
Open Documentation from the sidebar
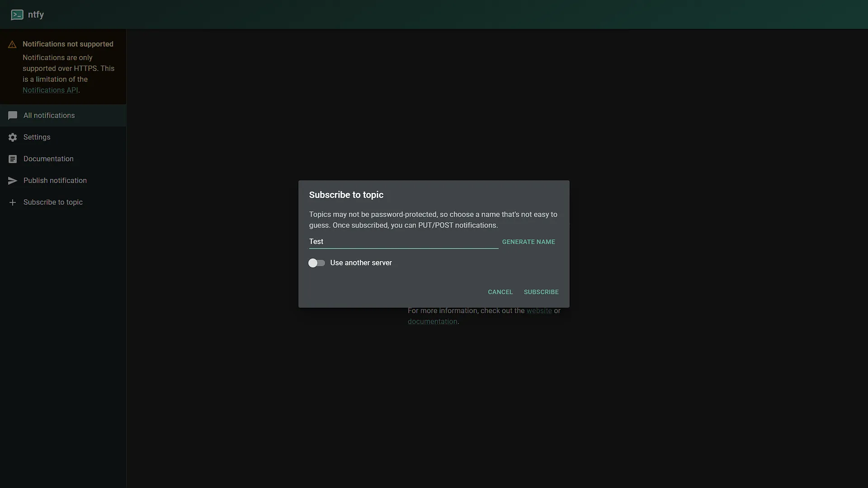pos(63,159)
